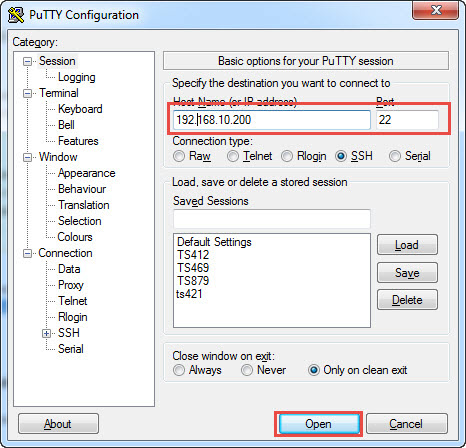
Task: Click the PuTTY icon in title bar
Action: pos(16,15)
